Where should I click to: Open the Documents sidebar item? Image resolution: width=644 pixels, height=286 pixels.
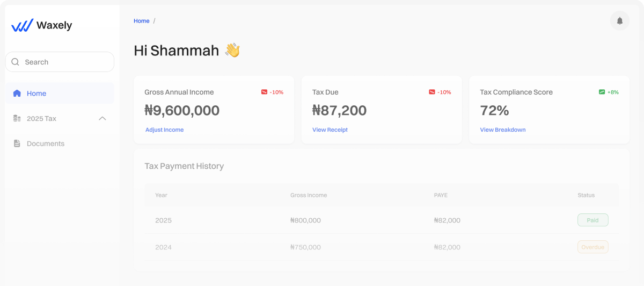coord(46,144)
